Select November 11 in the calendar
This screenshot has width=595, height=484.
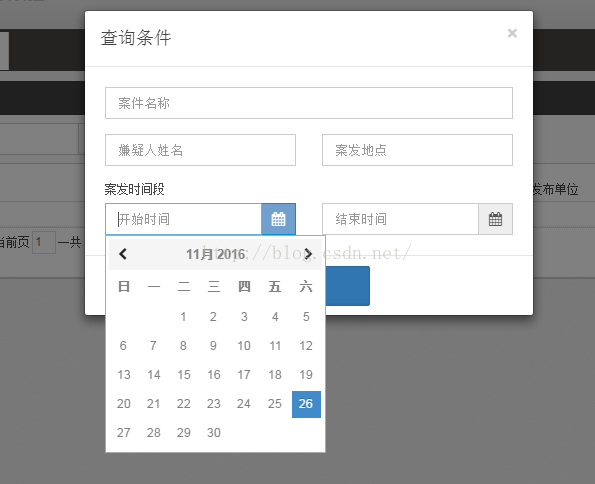click(275, 345)
